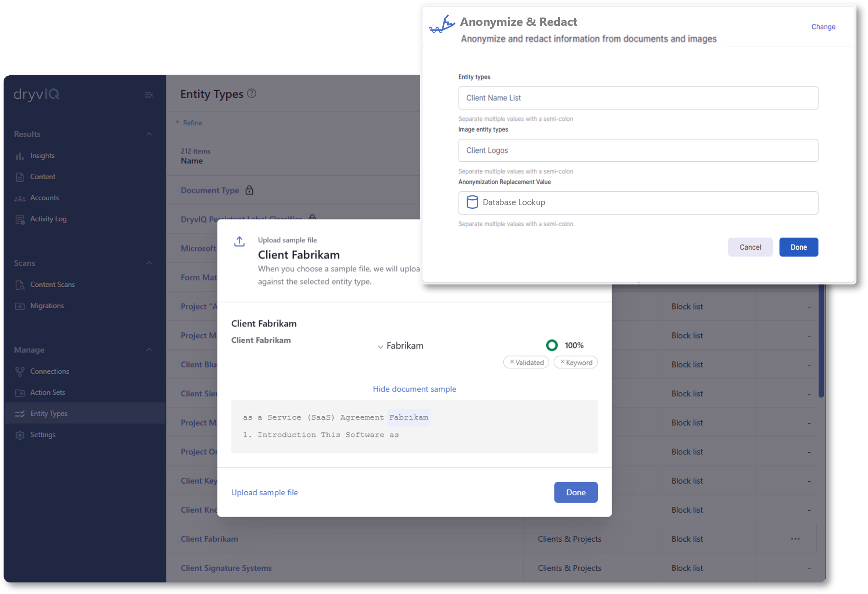Collapse the Manage section
This screenshot has height=594, width=868.
[x=149, y=350]
